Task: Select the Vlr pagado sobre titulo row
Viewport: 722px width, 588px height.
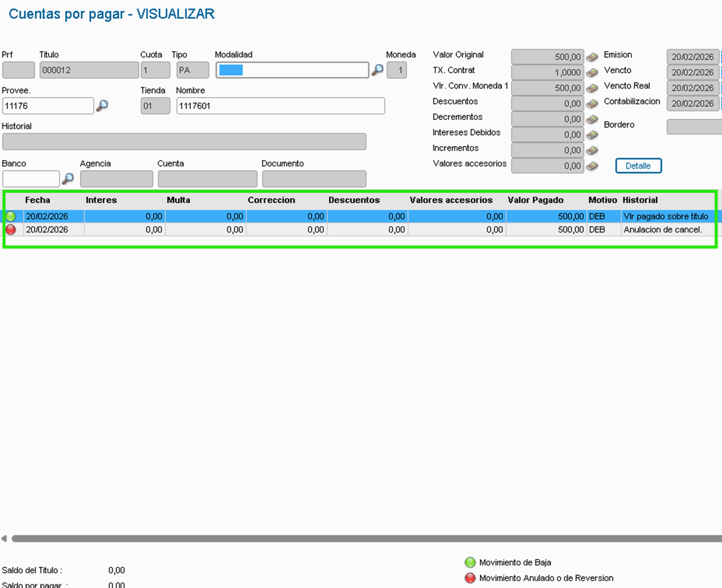Action: (x=359, y=216)
